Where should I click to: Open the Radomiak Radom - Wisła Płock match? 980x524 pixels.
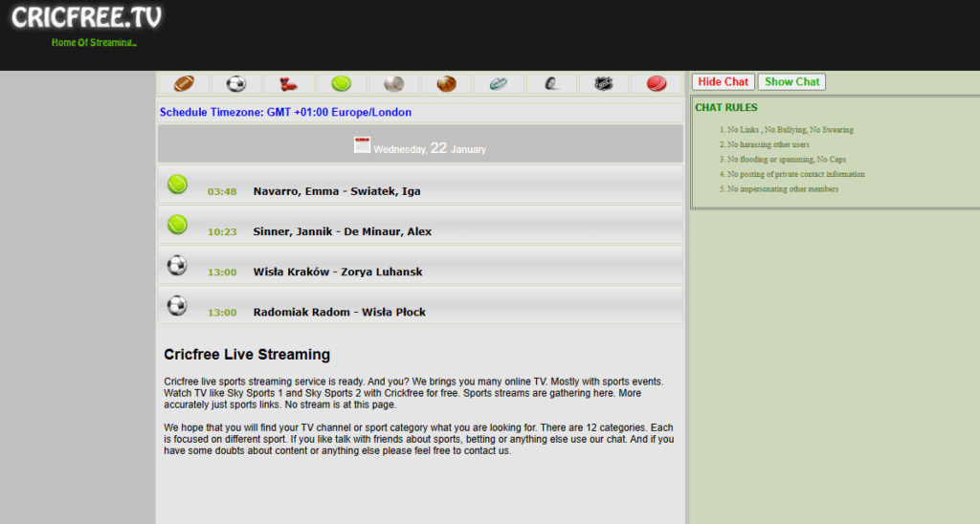pos(340,312)
